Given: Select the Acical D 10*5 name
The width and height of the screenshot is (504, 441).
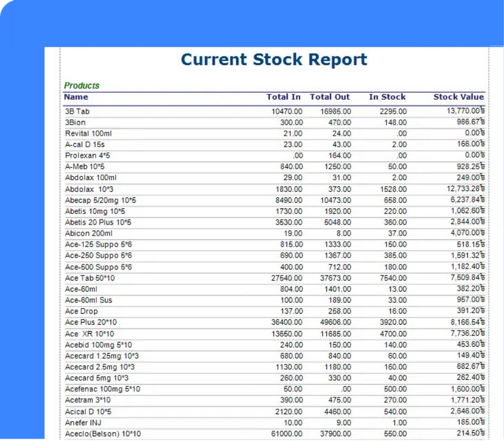Looking at the screenshot, I should 88,412.
